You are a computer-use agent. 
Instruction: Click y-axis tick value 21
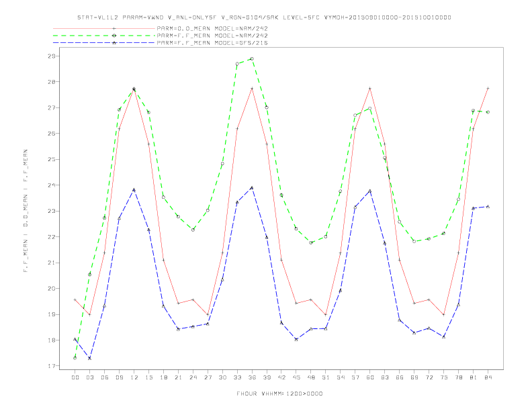click(52, 263)
